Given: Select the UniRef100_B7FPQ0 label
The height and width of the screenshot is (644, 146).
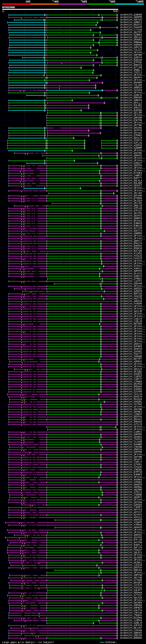Looking at the screenshot, I should [x=131, y=63].
